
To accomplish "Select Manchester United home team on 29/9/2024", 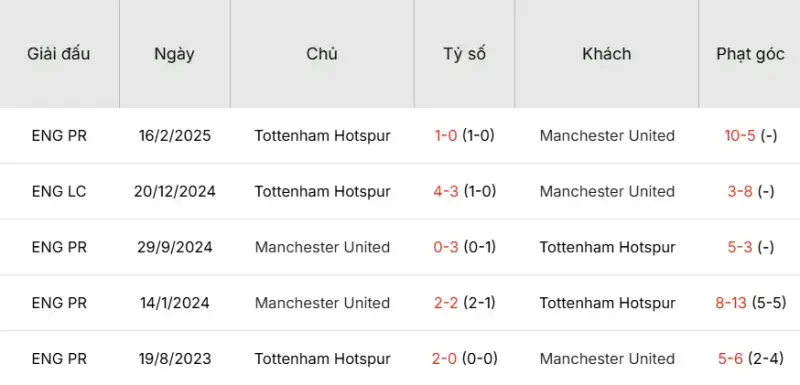I will pyautogui.click(x=322, y=247).
